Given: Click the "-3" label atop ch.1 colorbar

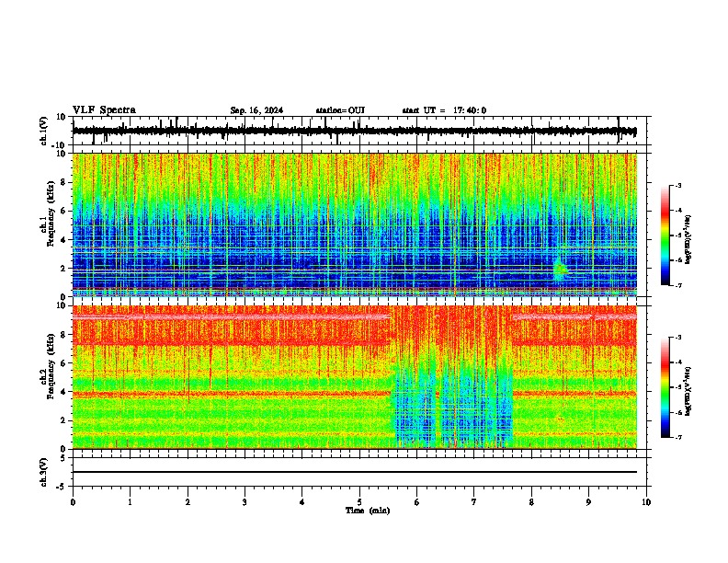Looking at the screenshot, I should [x=677, y=185].
